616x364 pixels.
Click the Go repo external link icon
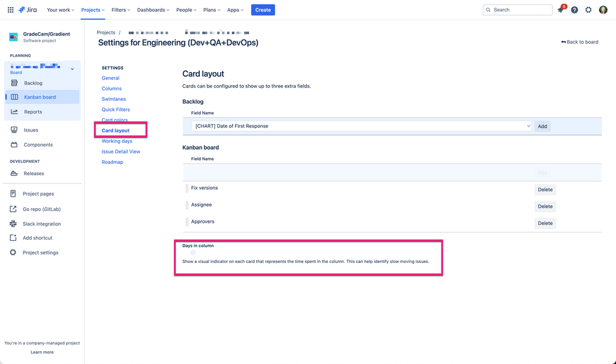click(x=13, y=209)
